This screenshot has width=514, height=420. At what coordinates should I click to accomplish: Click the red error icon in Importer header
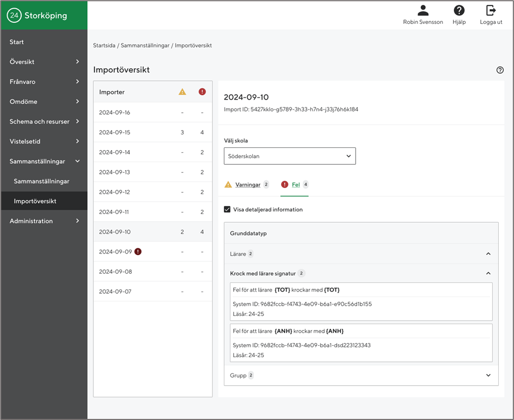point(202,92)
